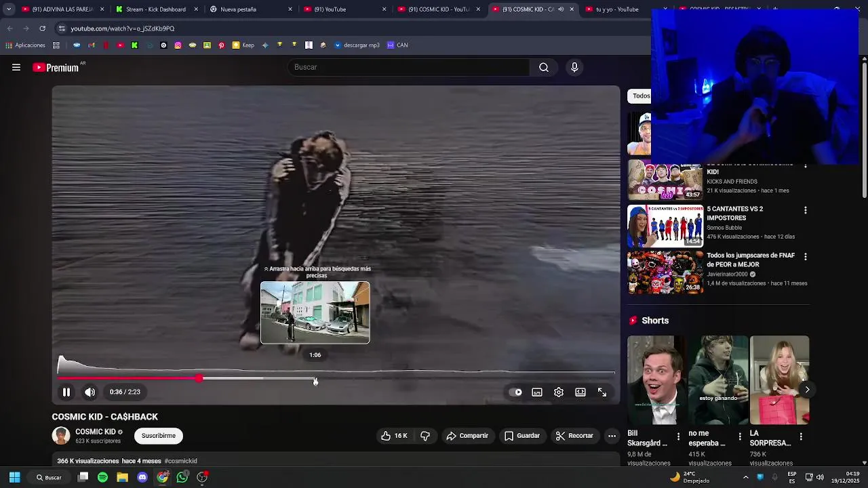
Task: Click the search magnifier button
Action: pyautogui.click(x=544, y=67)
